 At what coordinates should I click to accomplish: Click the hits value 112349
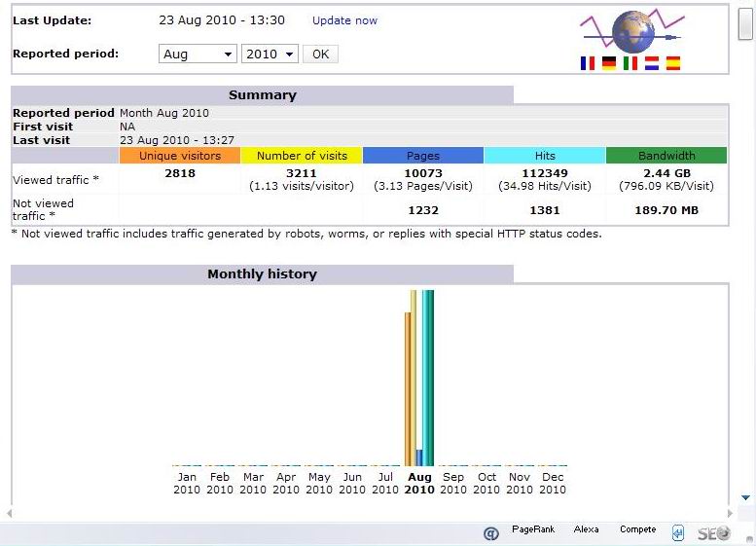(x=545, y=173)
